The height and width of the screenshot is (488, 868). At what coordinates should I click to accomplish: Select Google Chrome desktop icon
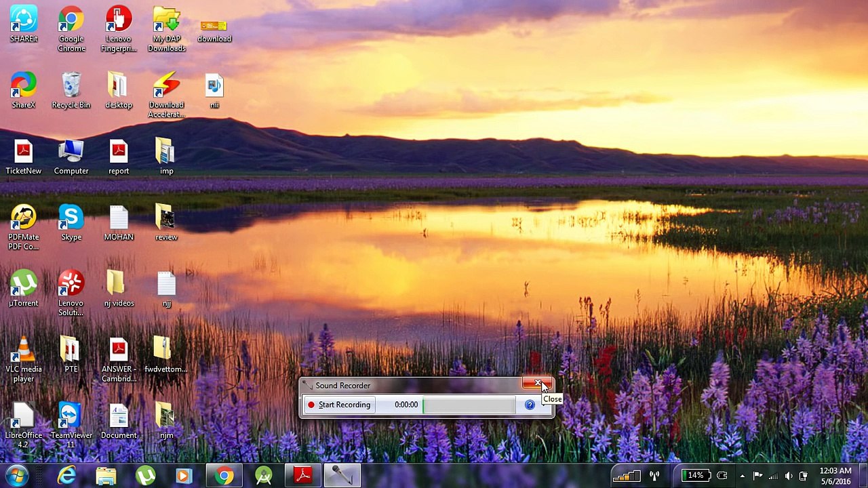[71, 30]
